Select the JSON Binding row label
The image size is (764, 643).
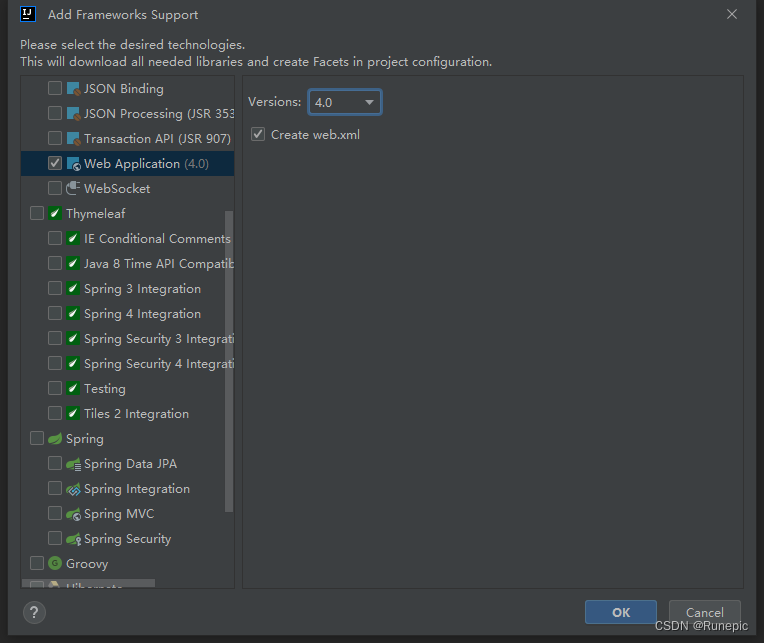(124, 89)
